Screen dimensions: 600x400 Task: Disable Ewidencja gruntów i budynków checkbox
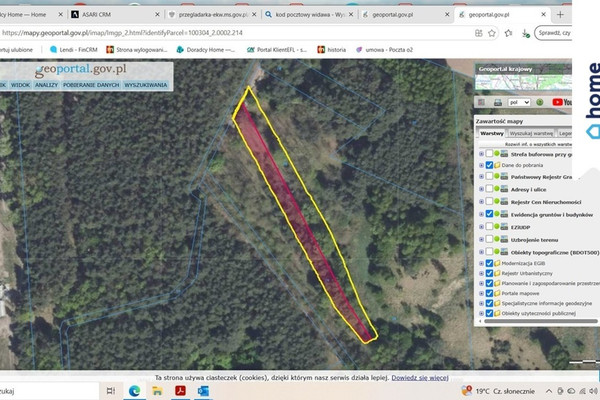tap(489, 214)
